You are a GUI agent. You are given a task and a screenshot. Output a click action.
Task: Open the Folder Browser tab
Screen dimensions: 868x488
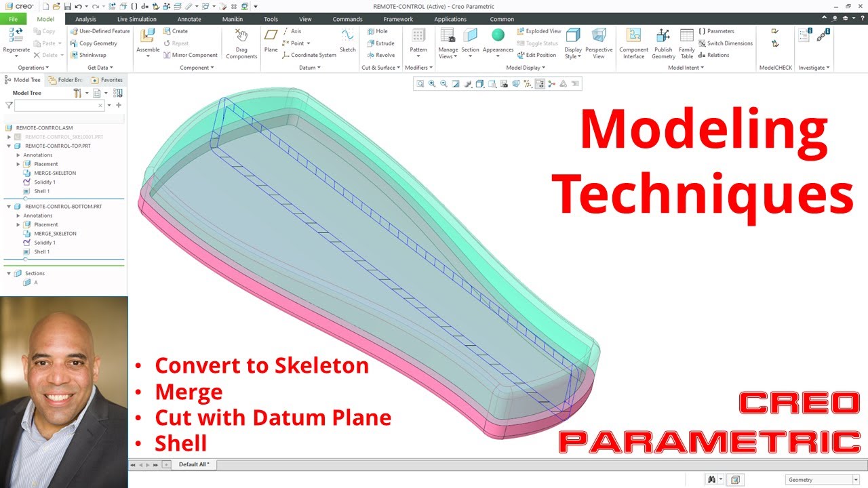[x=65, y=80]
